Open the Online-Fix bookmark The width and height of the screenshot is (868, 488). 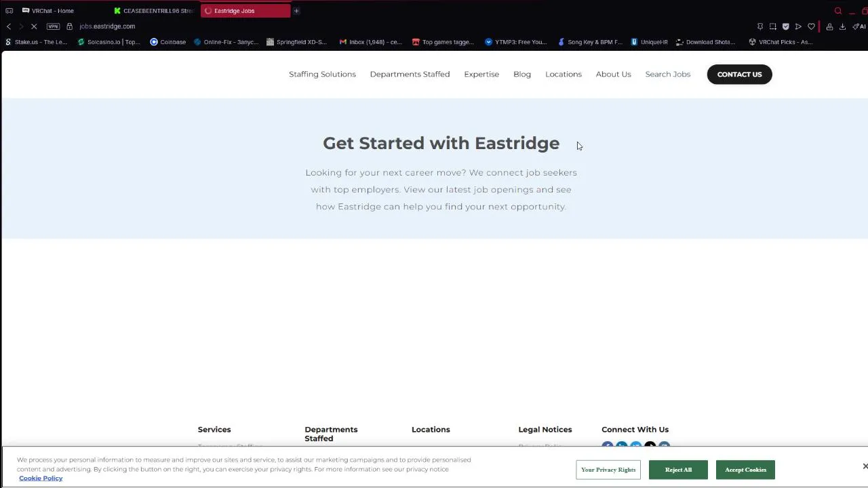click(226, 42)
